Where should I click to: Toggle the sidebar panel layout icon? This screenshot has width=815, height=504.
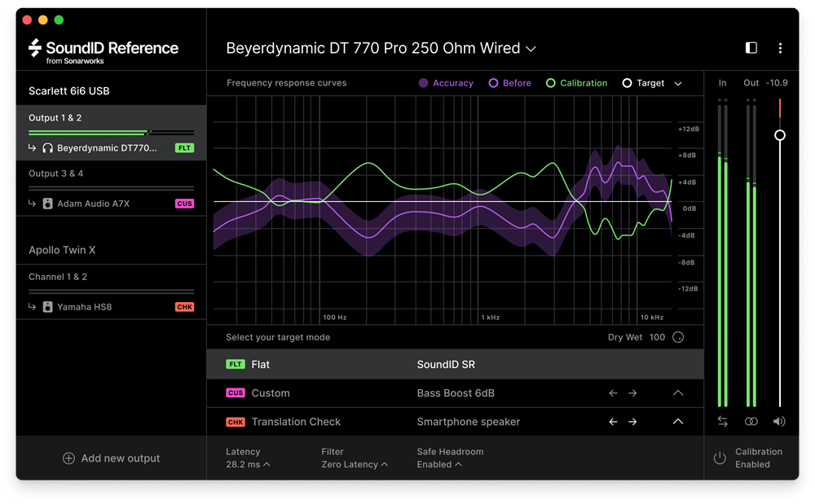pyautogui.click(x=751, y=48)
